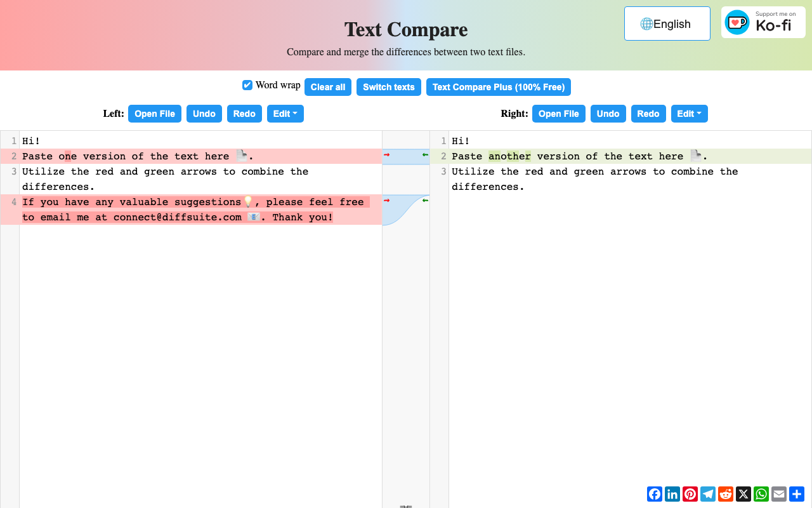
Task: Share the page by Email icon
Action: [x=779, y=494]
